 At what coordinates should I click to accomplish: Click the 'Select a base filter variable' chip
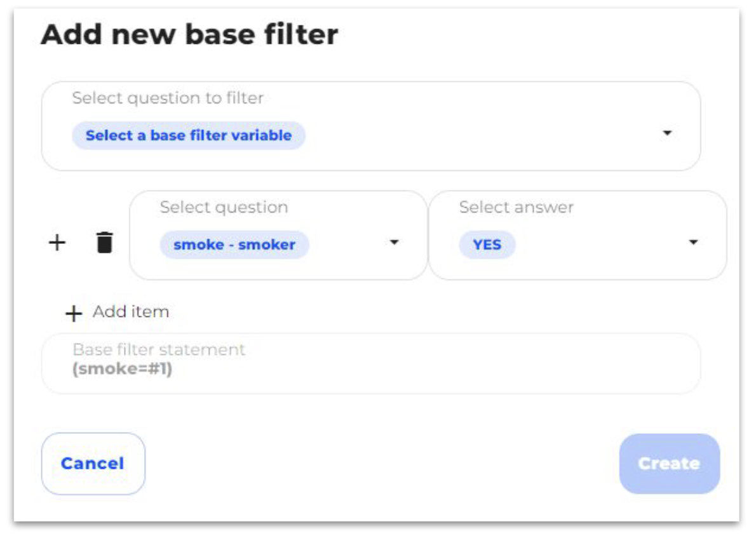tap(189, 135)
